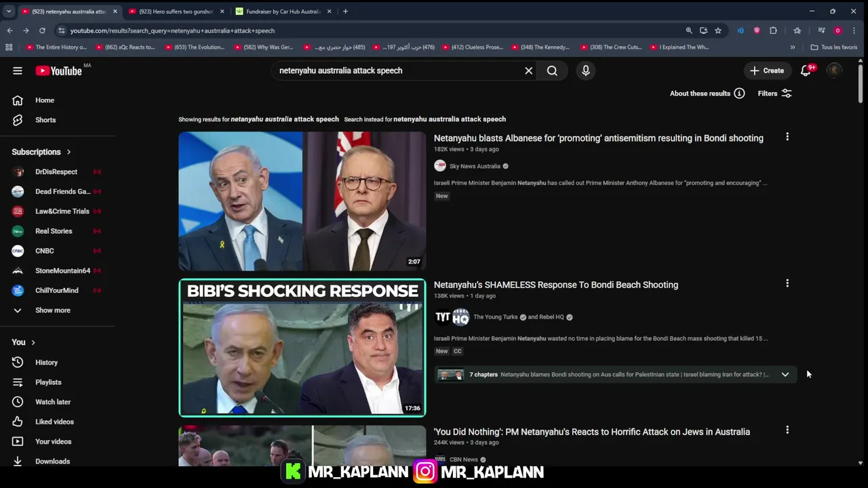Image resolution: width=868 pixels, height=488 pixels.
Task: Open the media control playlist icon in toolbar
Action: click(x=821, y=30)
